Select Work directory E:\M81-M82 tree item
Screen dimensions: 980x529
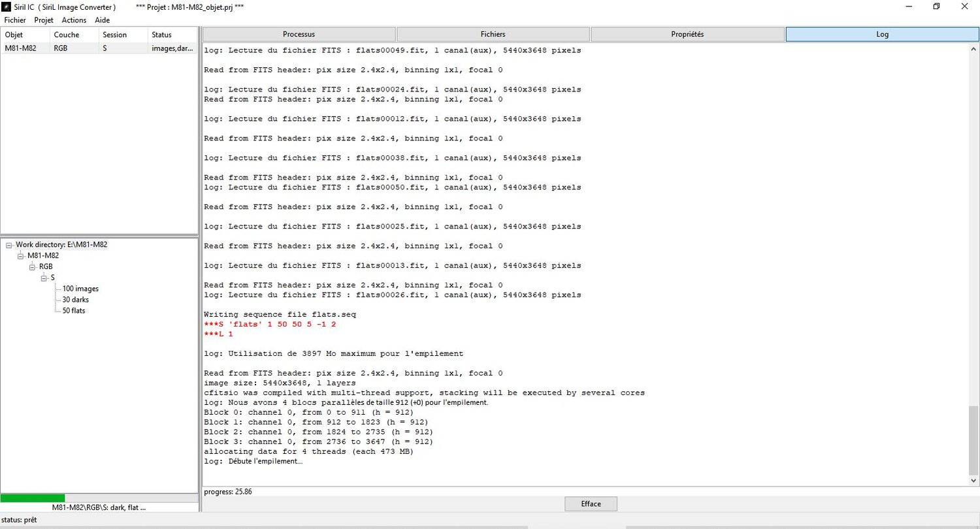(61, 245)
